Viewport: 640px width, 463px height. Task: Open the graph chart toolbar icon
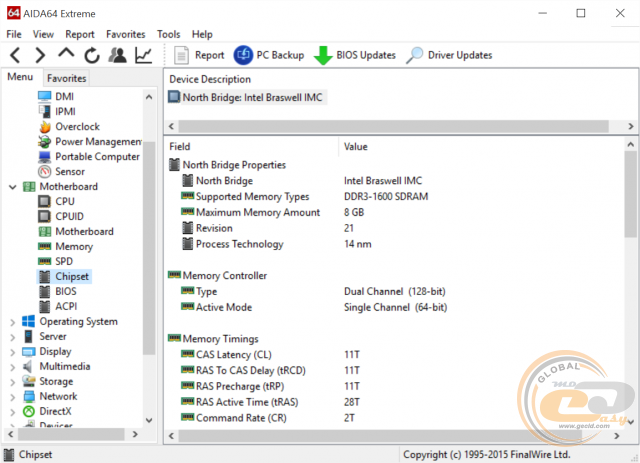point(144,55)
